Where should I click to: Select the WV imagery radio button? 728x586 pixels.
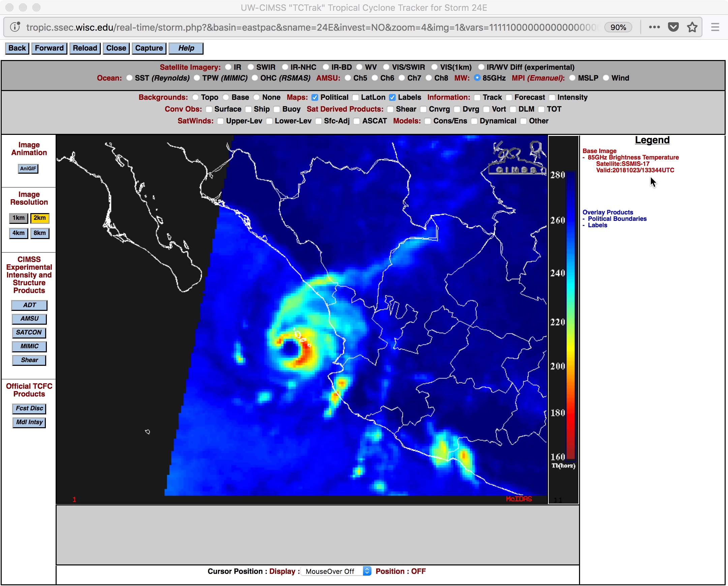(x=359, y=67)
